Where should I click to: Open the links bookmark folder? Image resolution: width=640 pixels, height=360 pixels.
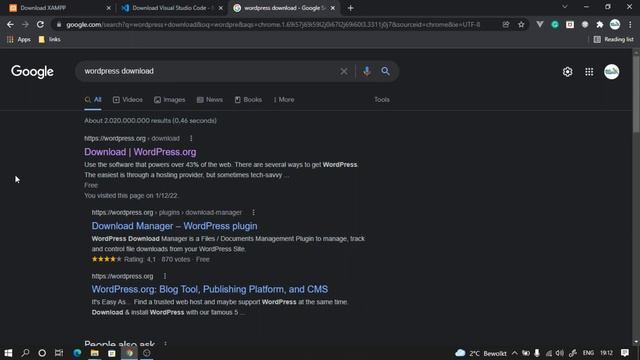pyautogui.click(x=49, y=39)
